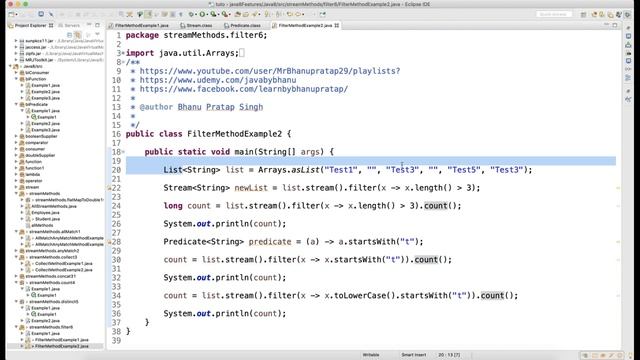The height and width of the screenshot is (360, 640).
Task: Collapse the biFunction package
Action: (16, 79)
